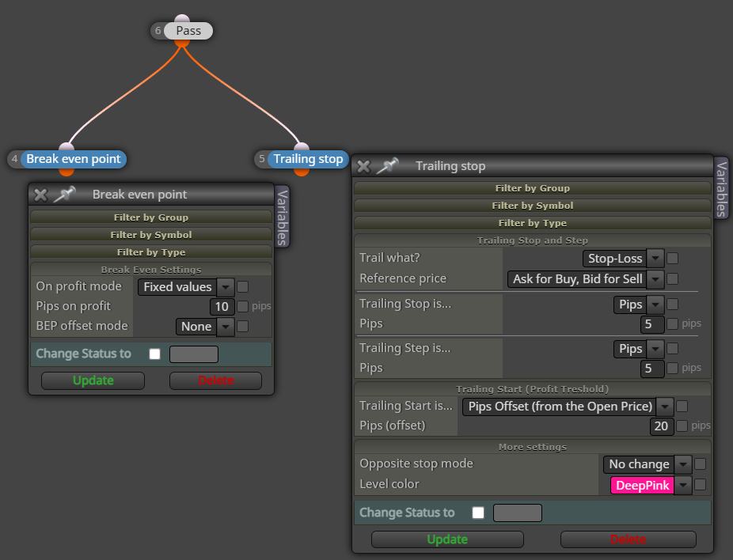Viewport: 733px width, 560px height.
Task: Edit Pips on profit value 10
Action: coord(222,306)
